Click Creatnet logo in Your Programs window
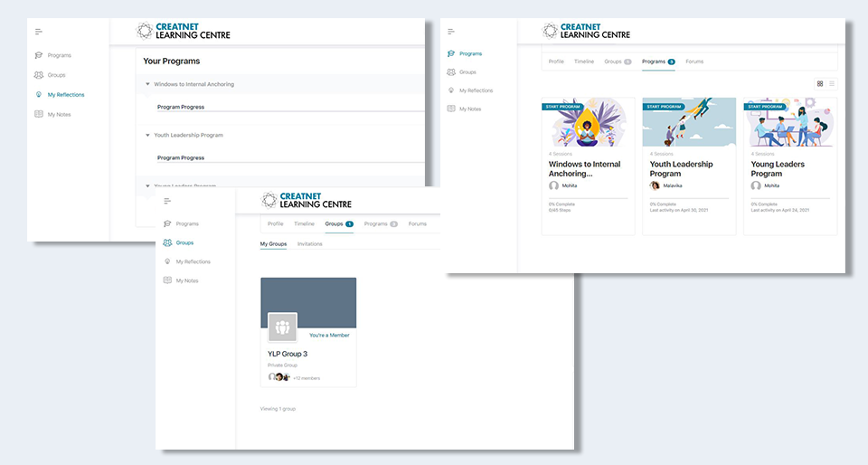Image resolution: width=868 pixels, height=465 pixels. click(182, 31)
